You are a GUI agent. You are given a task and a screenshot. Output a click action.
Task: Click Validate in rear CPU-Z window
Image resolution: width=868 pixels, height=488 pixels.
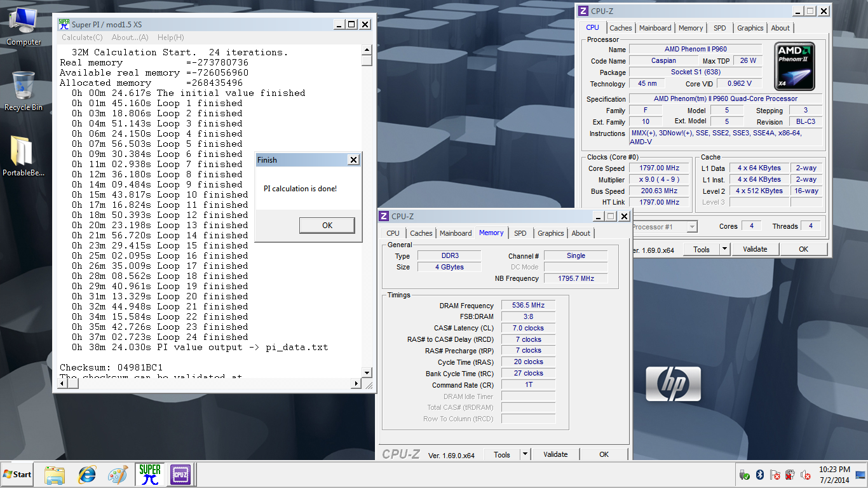pyautogui.click(x=755, y=249)
